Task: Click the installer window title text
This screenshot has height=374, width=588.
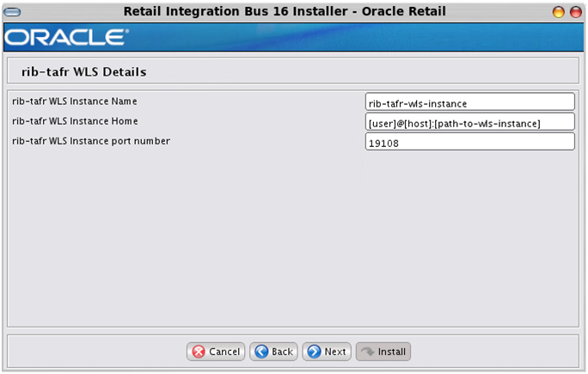Action: click(285, 12)
